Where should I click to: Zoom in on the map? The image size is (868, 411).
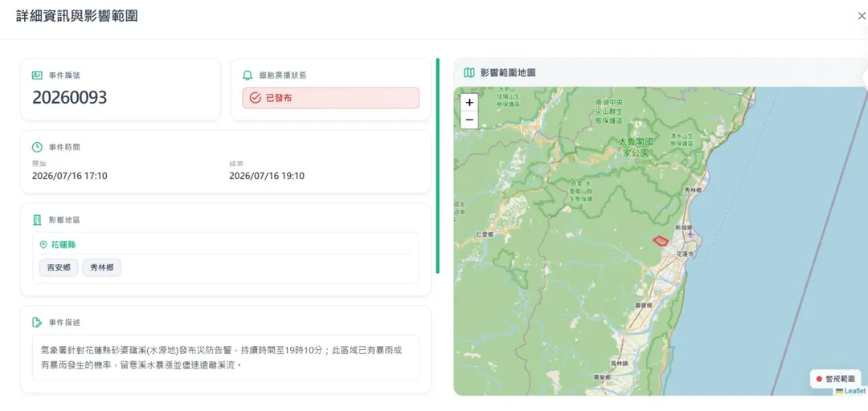[x=469, y=102]
